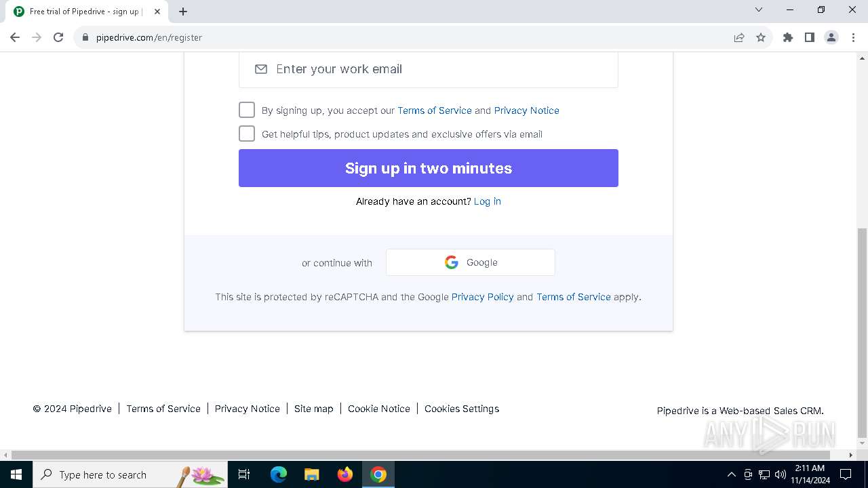This screenshot has width=868, height=488.
Task: Open footer Privacy Notice link
Action: tap(248, 409)
